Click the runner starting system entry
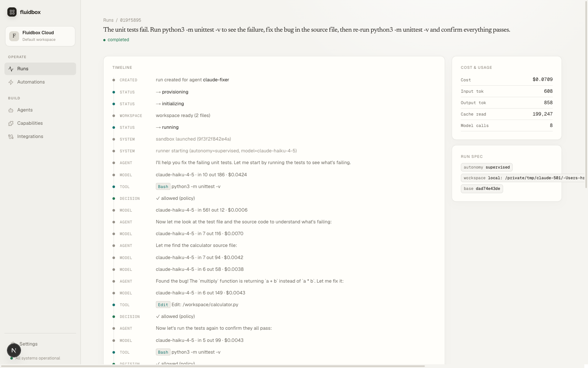Screen dimensions: 588x368 click(226, 151)
